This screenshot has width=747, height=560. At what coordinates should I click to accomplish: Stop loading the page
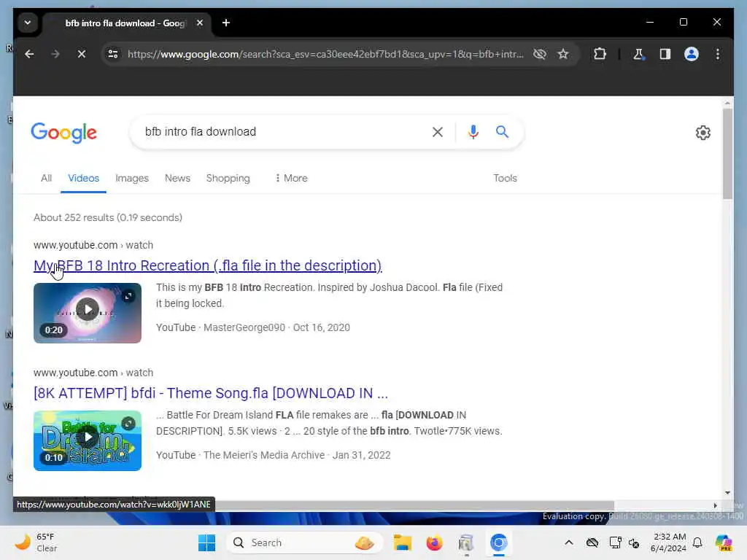[x=82, y=54]
